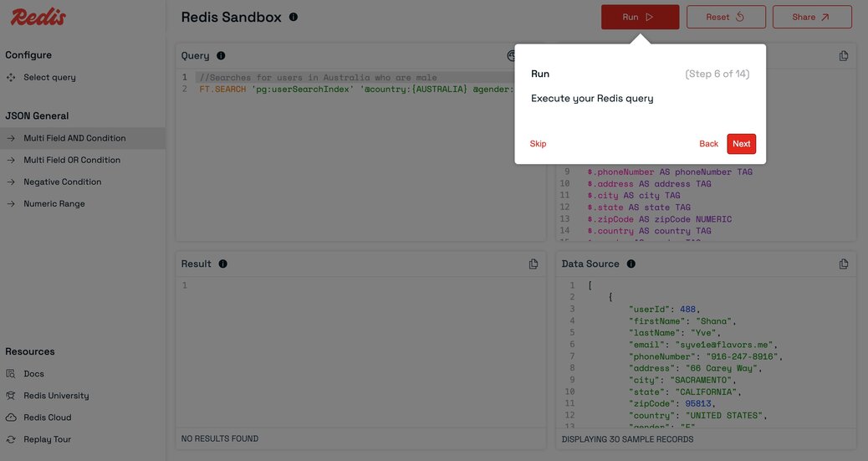The height and width of the screenshot is (461, 868).
Task: Skip the guided tour
Action: (x=538, y=144)
